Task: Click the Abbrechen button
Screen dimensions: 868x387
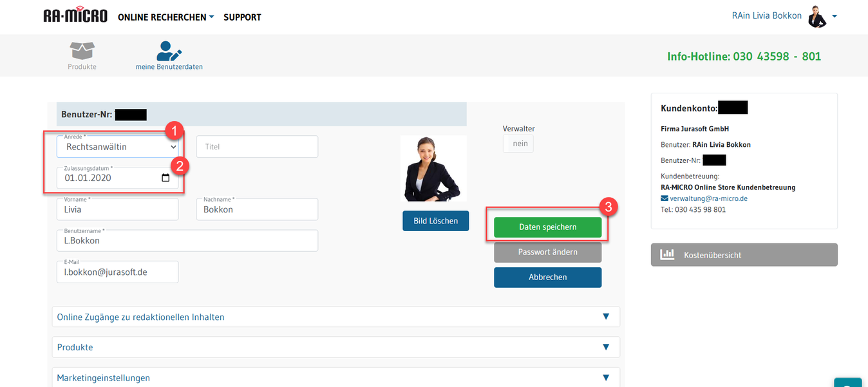Action: [x=547, y=277]
